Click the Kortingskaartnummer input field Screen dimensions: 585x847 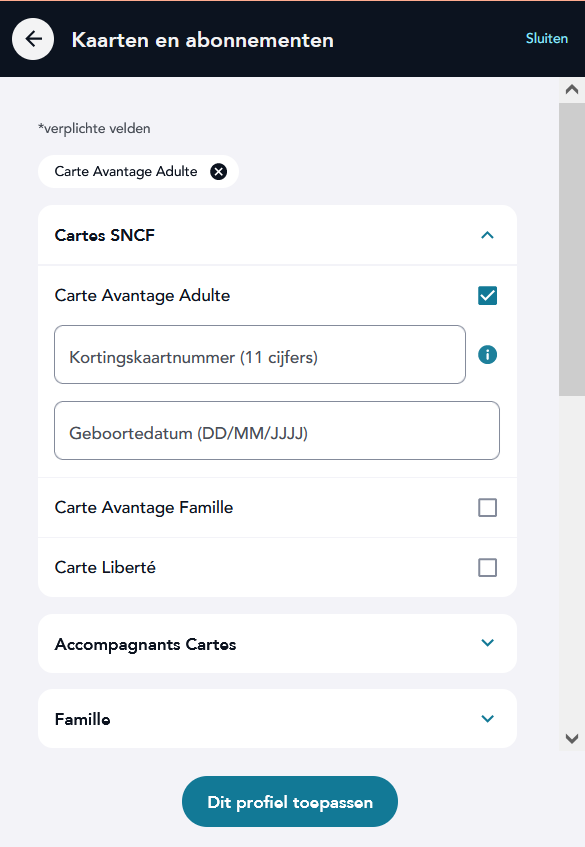click(x=259, y=354)
